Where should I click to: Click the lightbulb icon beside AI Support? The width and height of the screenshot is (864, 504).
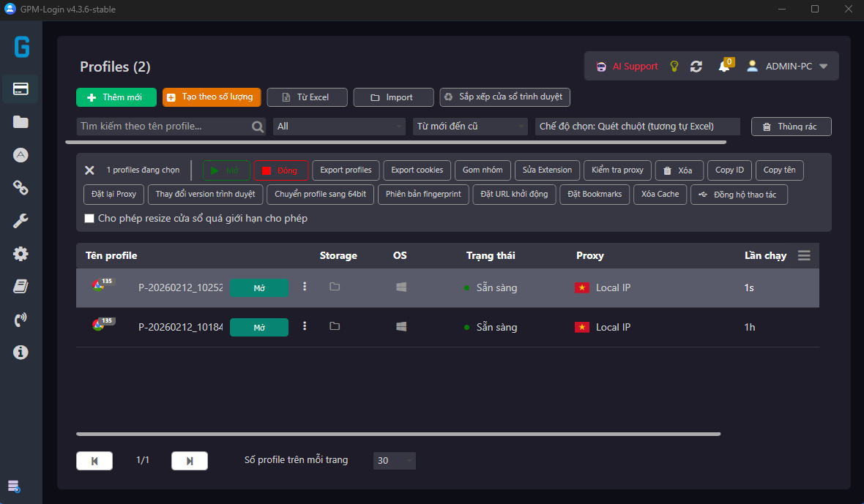pyautogui.click(x=674, y=67)
